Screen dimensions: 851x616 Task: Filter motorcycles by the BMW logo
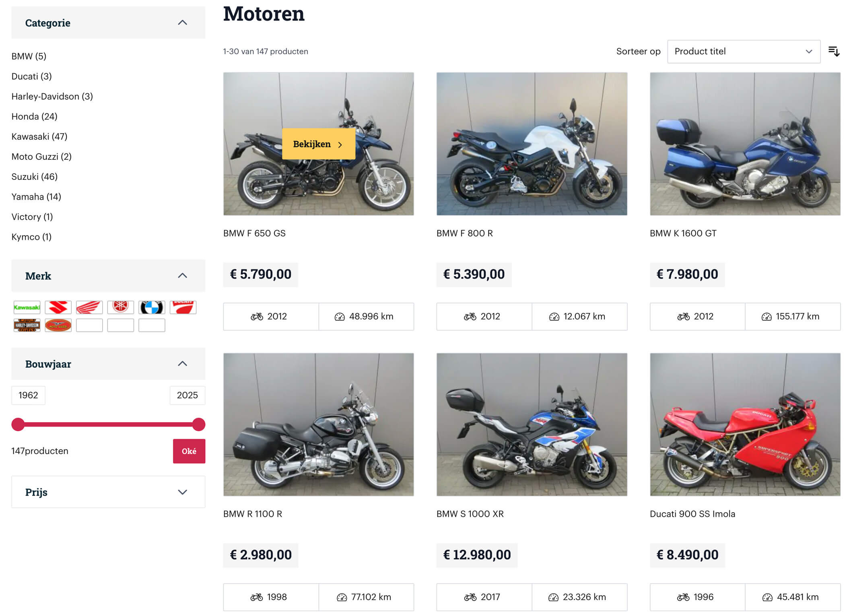[152, 307]
